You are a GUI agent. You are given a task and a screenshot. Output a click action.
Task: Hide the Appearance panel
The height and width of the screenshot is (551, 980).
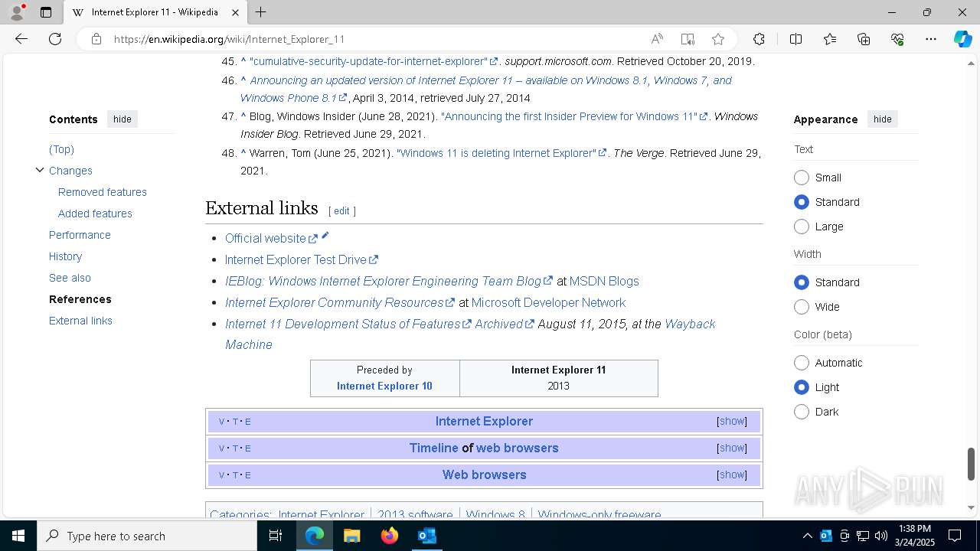click(882, 119)
